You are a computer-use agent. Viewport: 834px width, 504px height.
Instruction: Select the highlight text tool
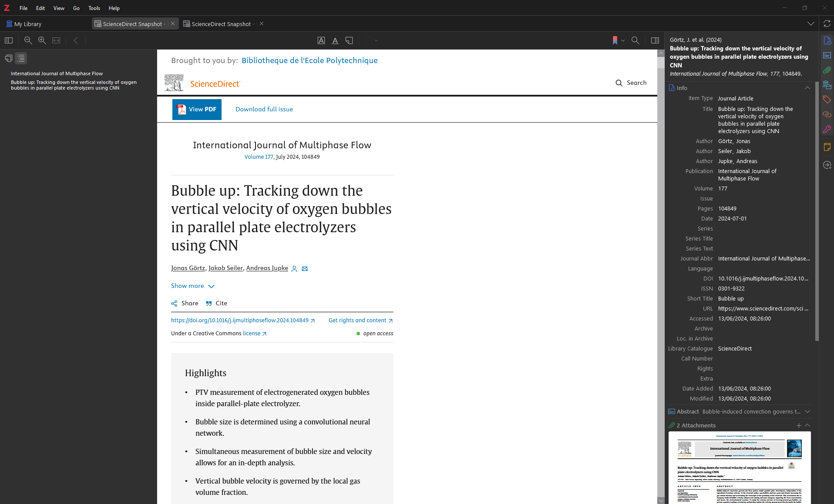click(321, 40)
